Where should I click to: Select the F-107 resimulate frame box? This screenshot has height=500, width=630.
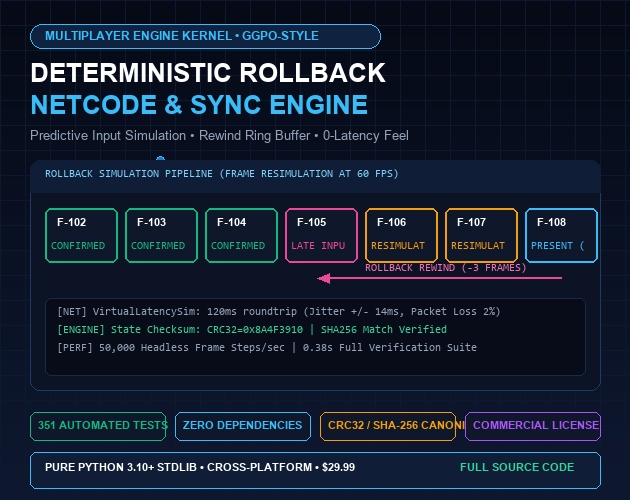point(481,236)
